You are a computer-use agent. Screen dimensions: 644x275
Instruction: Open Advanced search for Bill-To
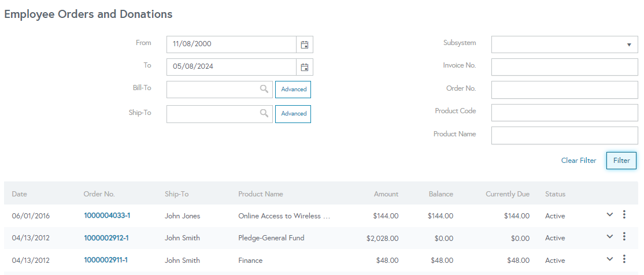click(293, 90)
